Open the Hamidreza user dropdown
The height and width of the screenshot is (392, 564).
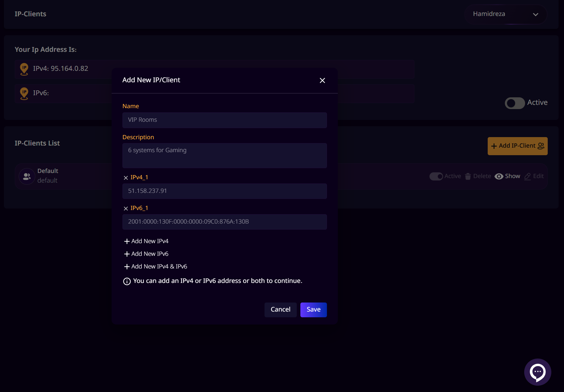(x=505, y=14)
